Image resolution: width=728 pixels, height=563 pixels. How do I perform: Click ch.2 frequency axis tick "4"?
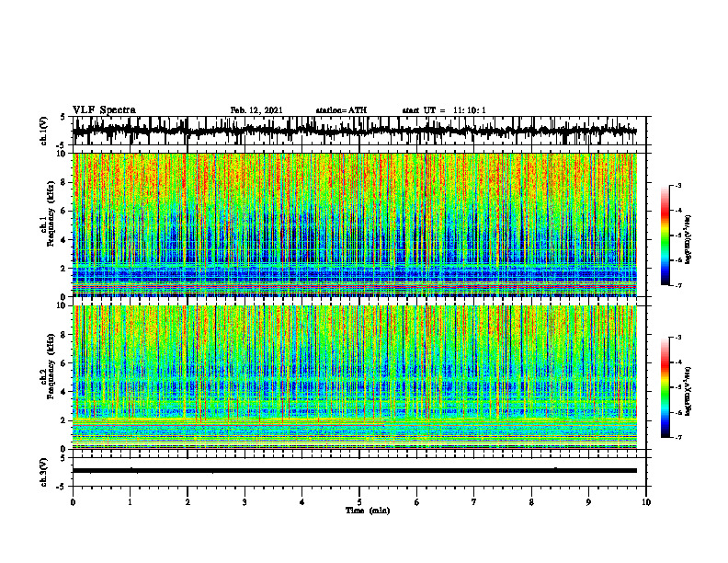63,392
